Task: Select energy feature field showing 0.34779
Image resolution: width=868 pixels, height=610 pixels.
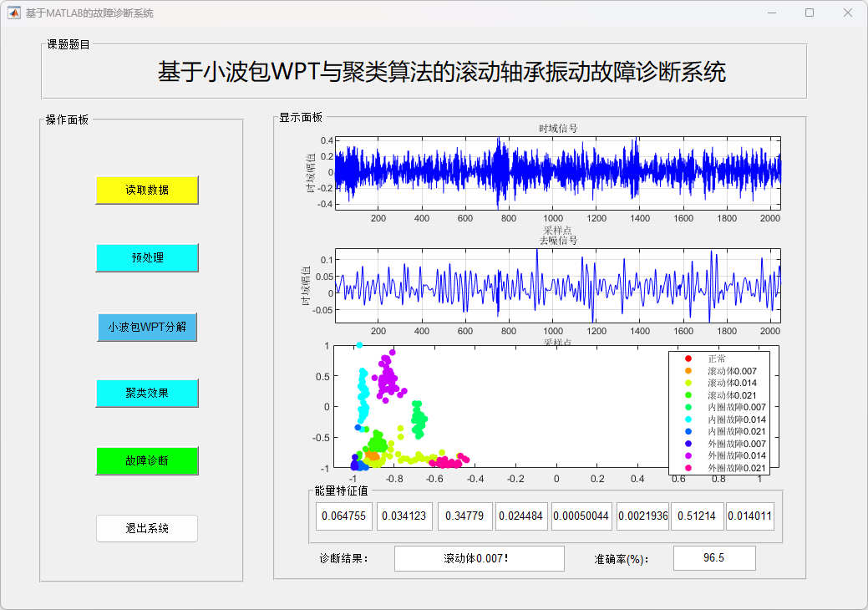Action: [x=464, y=516]
